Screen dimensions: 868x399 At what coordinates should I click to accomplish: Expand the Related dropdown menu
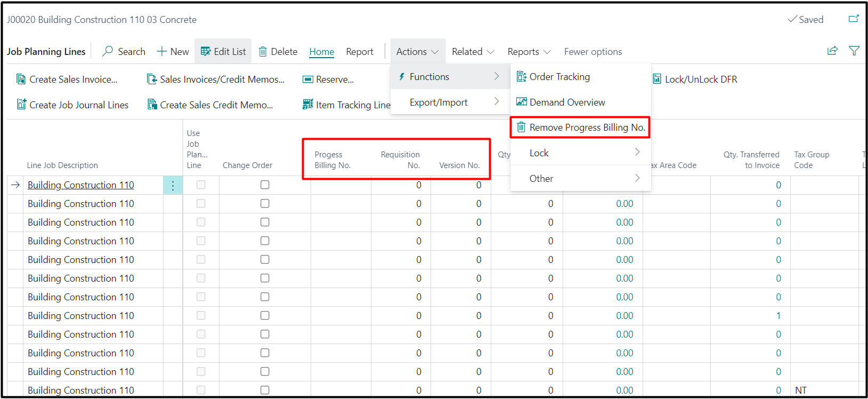473,52
